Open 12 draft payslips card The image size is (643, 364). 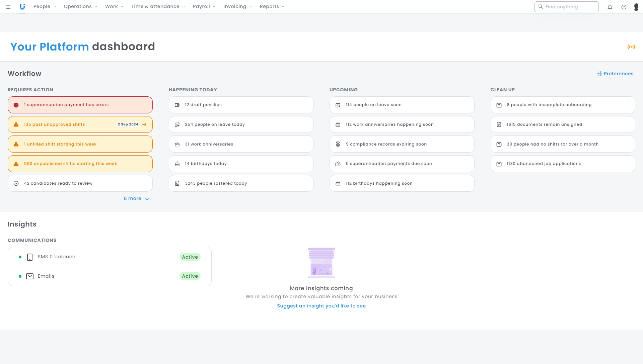tap(241, 105)
